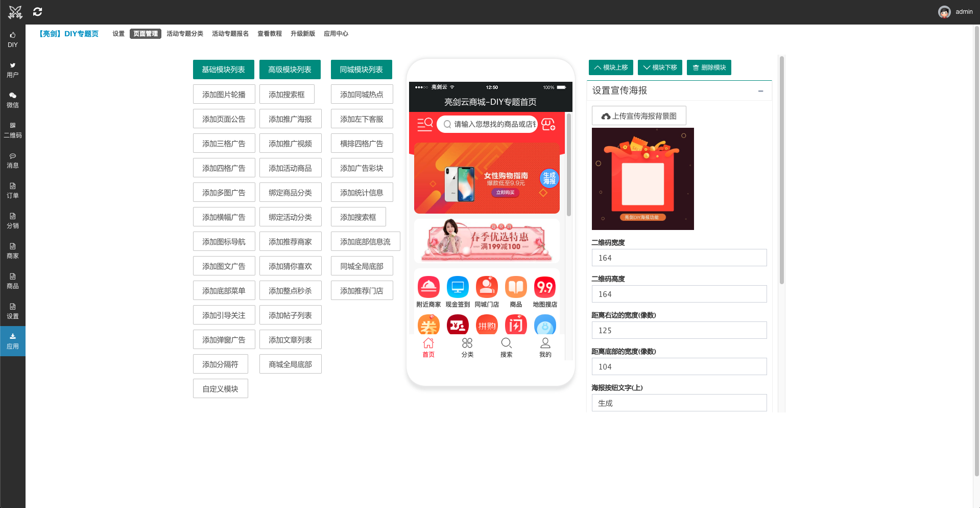Open the 活动专题报名 menu item
The image size is (980, 508).
click(230, 34)
